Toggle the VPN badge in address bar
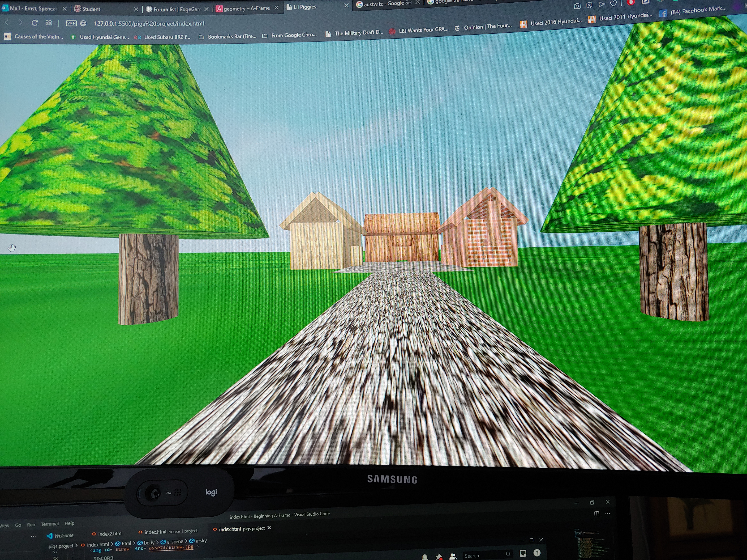The height and width of the screenshot is (560, 747). [71, 23]
